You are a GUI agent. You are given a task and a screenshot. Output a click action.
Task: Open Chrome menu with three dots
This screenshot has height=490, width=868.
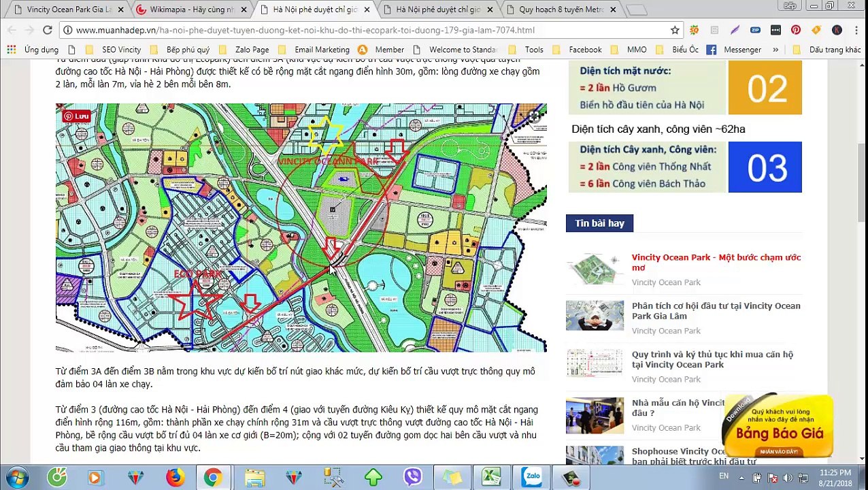click(x=855, y=30)
